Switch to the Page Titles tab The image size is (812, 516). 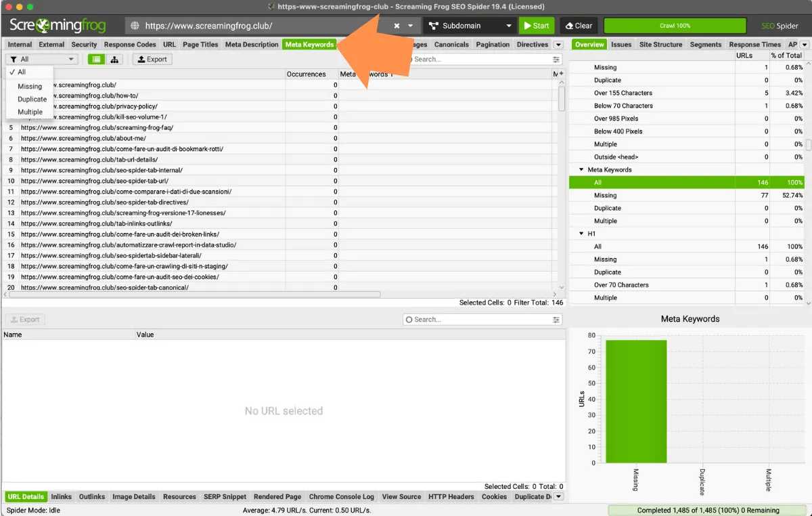(x=200, y=45)
